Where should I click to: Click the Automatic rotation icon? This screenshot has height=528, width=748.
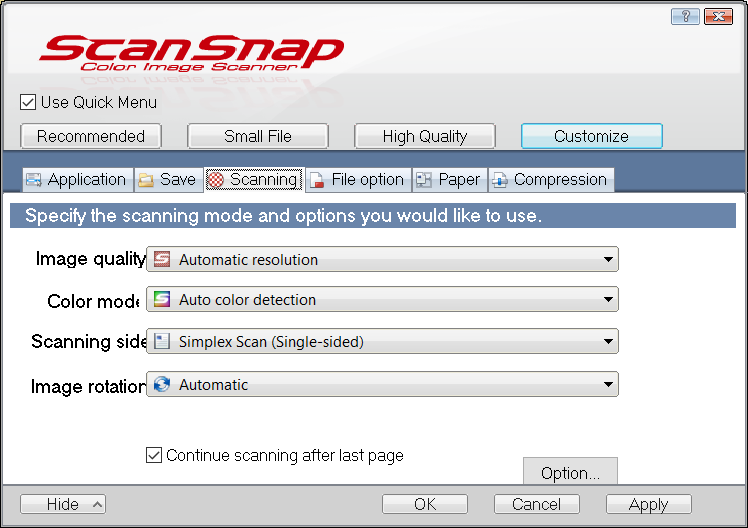(x=162, y=384)
